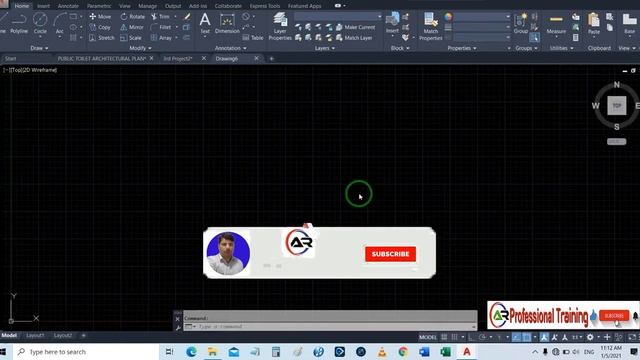Select the Text annotation tool
The height and width of the screenshot is (360, 640).
[205, 23]
